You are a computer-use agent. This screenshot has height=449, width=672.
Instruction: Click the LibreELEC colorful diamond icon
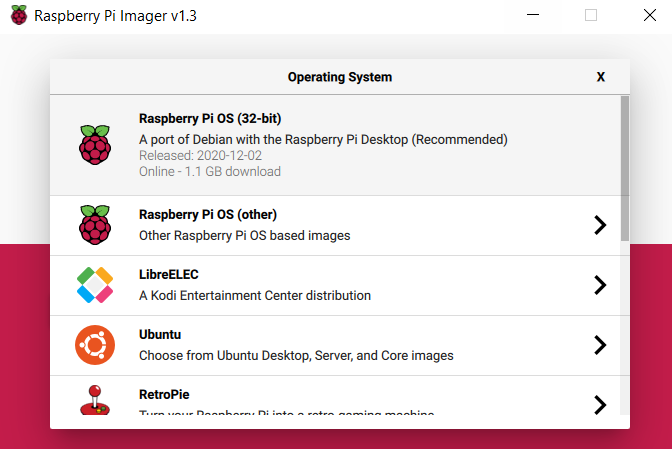point(95,285)
